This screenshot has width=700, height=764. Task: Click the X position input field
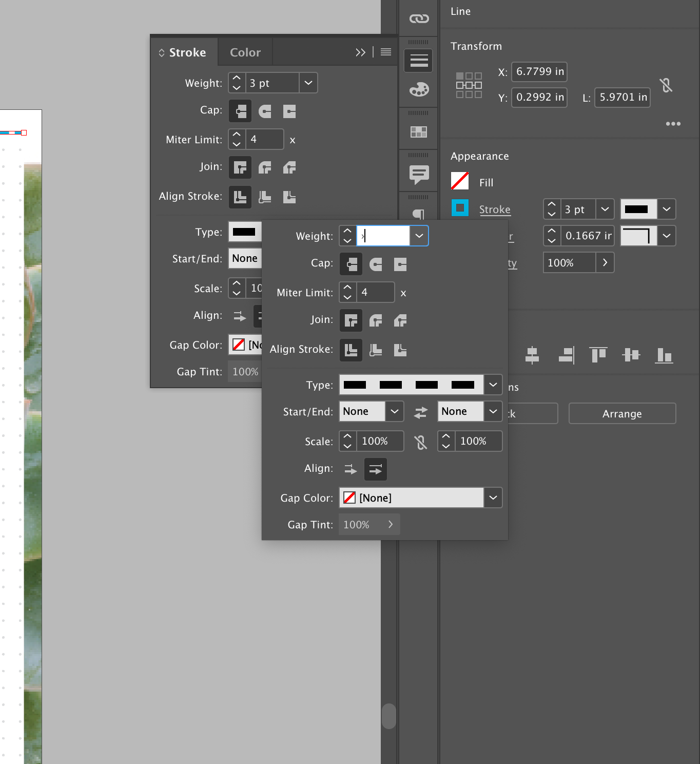(x=539, y=72)
